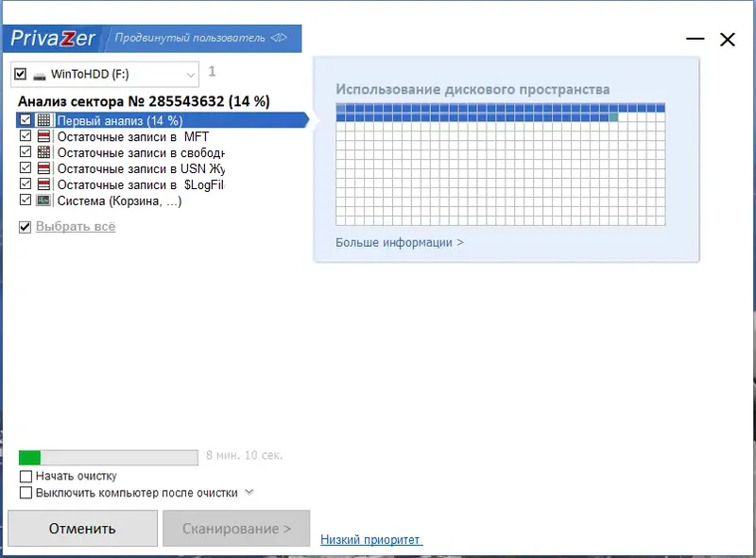Viewport: 756px width, 558px height.
Task: Open the Низкий приоритет priority selector
Action: pos(371,540)
